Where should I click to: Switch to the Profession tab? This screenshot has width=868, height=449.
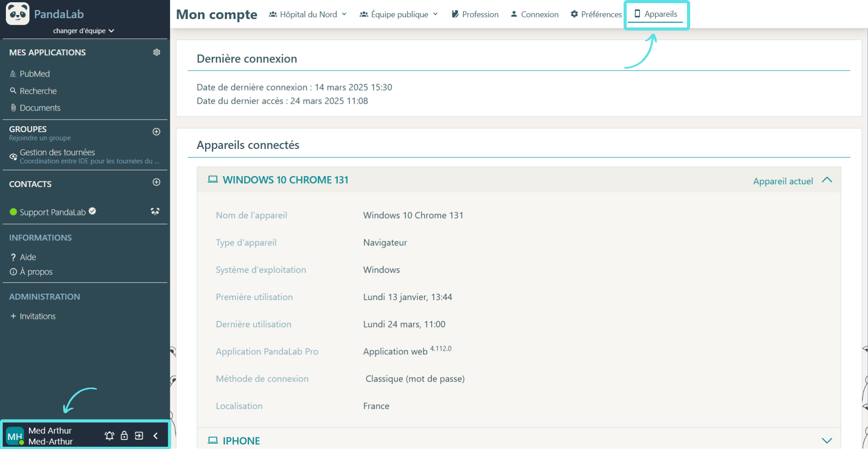[475, 14]
